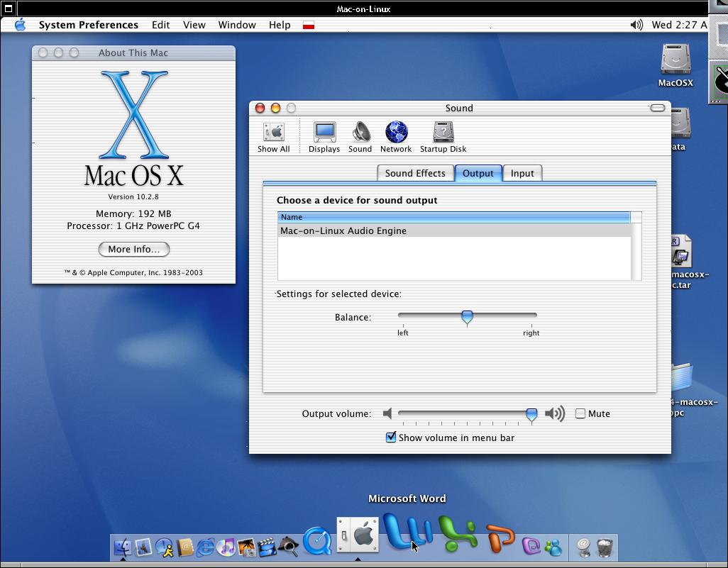Viewport: 728px width, 568px height.
Task: Open Finder from the dock
Action: click(123, 547)
